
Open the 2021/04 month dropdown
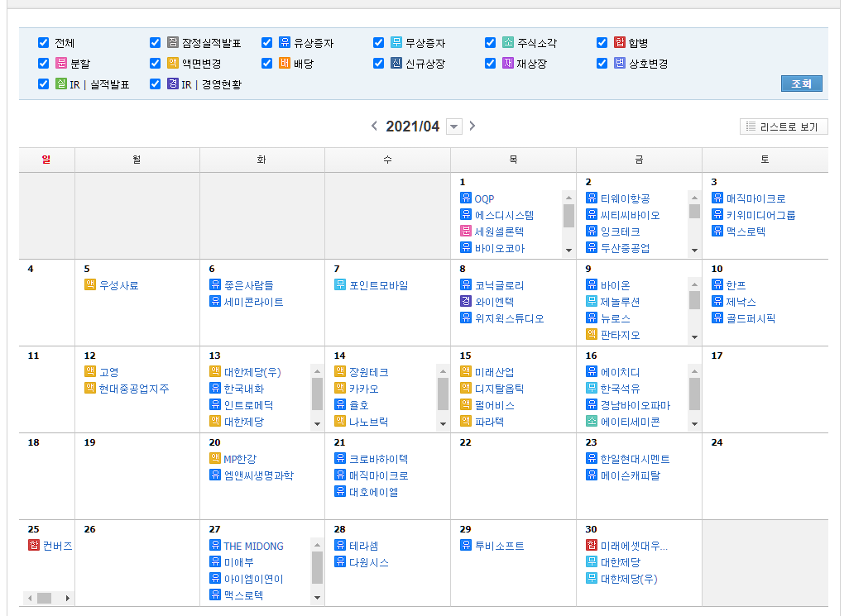point(453,127)
